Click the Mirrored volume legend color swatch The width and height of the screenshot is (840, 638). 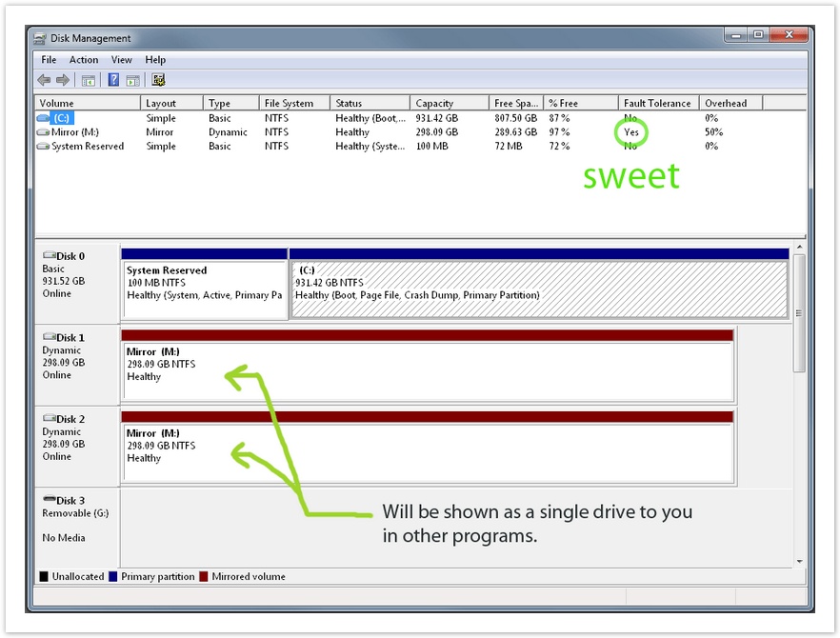205,577
